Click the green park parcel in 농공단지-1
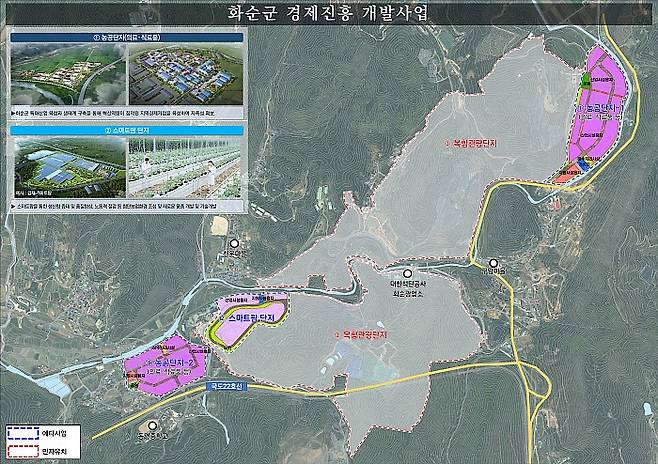This screenshot has height=464, width=658. [584, 80]
